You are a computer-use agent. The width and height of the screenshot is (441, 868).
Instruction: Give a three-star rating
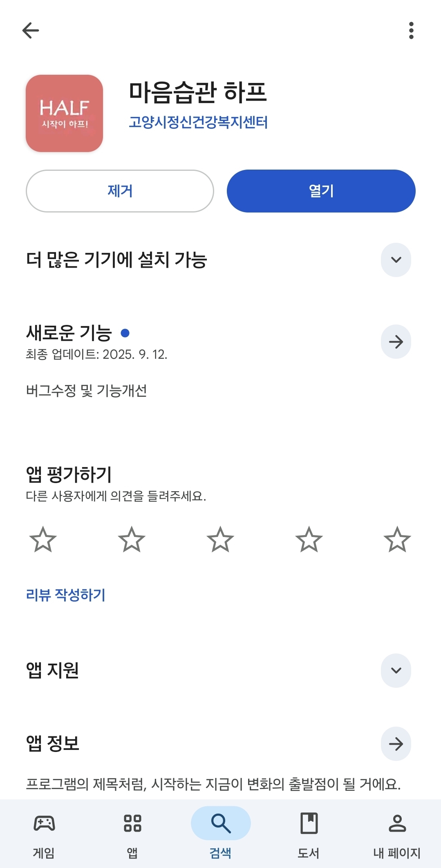220,539
